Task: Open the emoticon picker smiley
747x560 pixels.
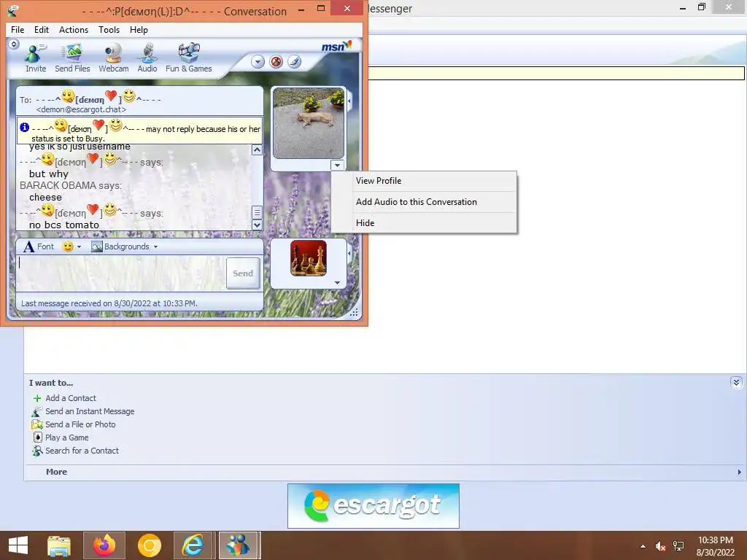Action: (68, 246)
